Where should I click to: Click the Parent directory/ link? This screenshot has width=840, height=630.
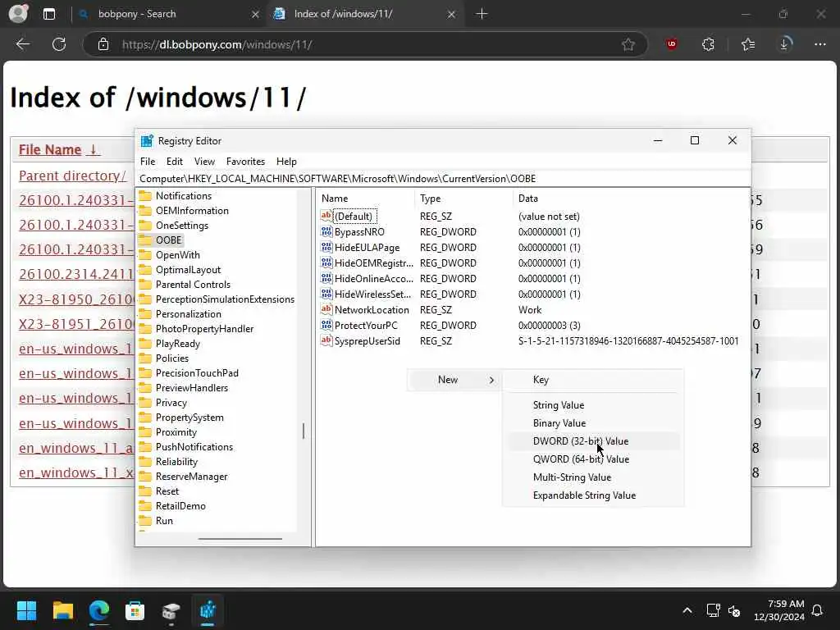(x=72, y=176)
